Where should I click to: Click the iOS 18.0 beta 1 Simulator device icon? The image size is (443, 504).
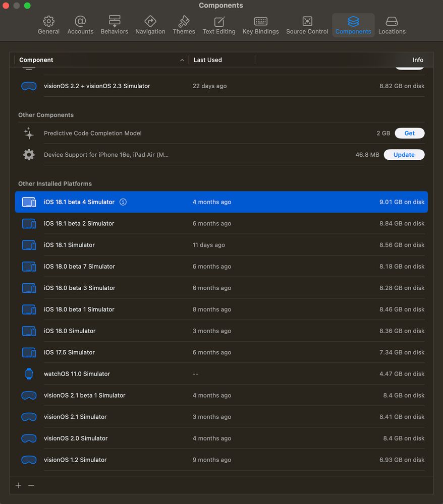click(29, 309)
